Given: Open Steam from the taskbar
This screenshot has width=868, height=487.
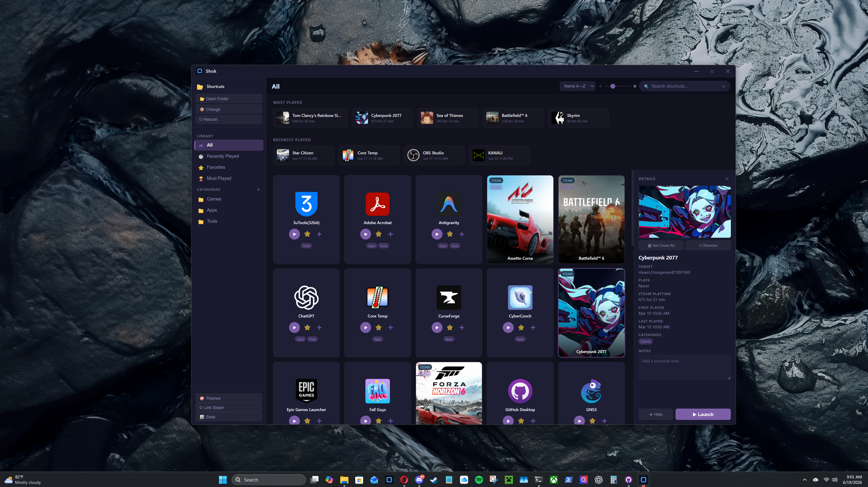Looking at the screenshot, I should (x=434, y=480).
